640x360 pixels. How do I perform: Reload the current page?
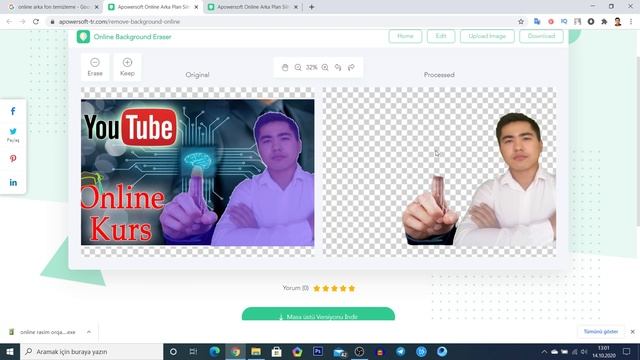tap(36, 22)
